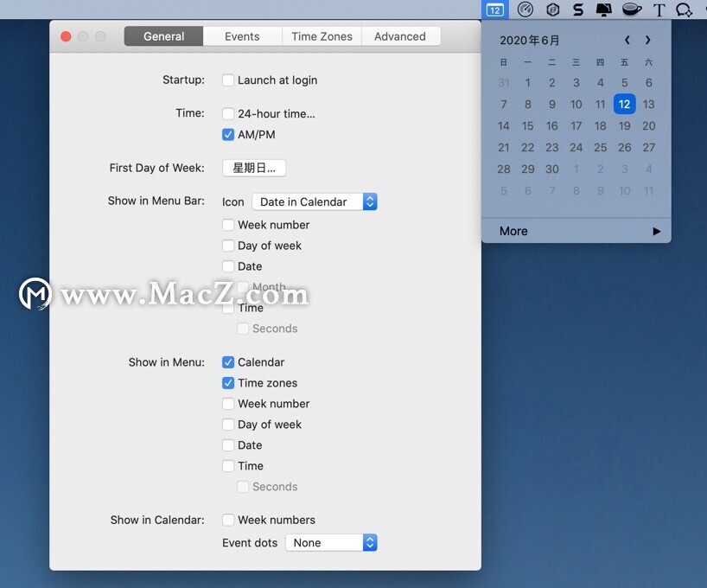The width and height of the screenshot is (707, 588).
Task: Uncheck Time zones in Show in Menu
Action: click(x=228, y=383)
